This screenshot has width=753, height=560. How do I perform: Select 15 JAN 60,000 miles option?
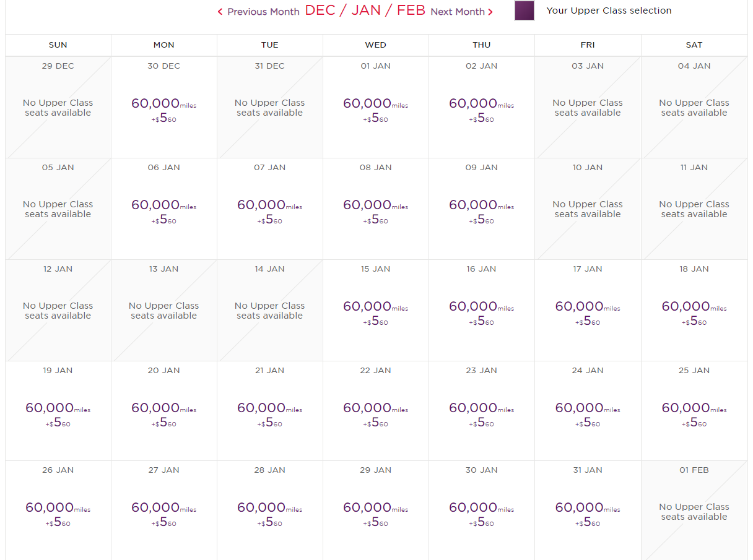[375, 312]
